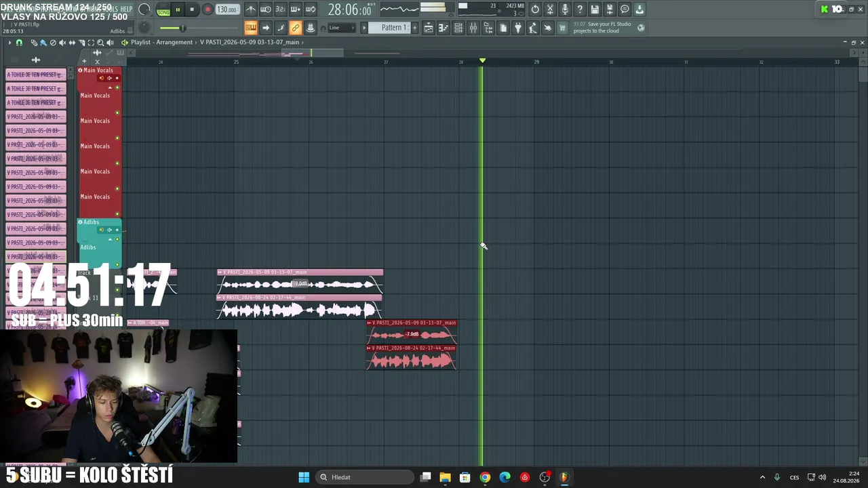Click the Playback speaker tool in playlist
Viewport: 868px width, 488px height.
point(110,43)
